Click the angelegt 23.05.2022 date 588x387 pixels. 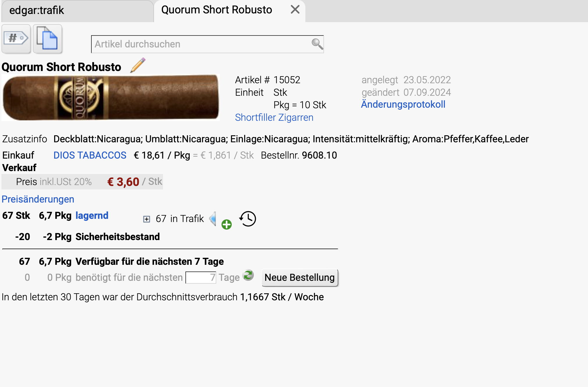click(x=406, y=80)
